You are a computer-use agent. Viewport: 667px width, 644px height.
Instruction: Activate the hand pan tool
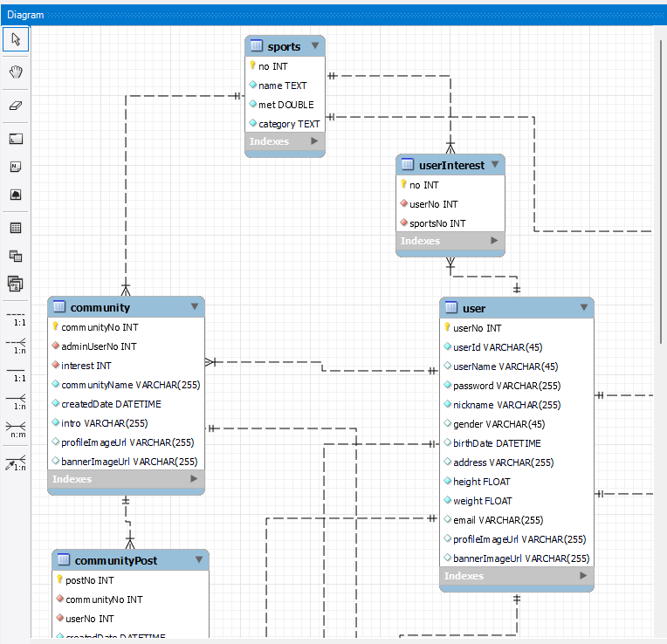tap(16, 72)
